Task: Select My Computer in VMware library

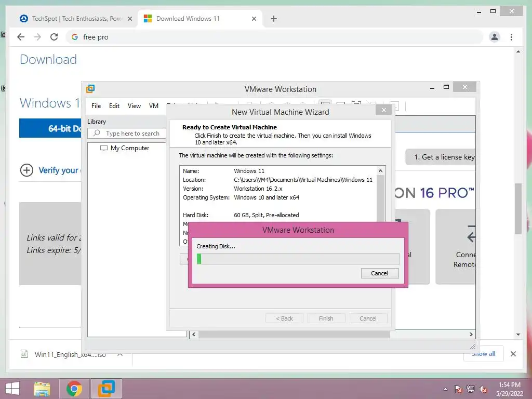Action: [x=129, y=148]
